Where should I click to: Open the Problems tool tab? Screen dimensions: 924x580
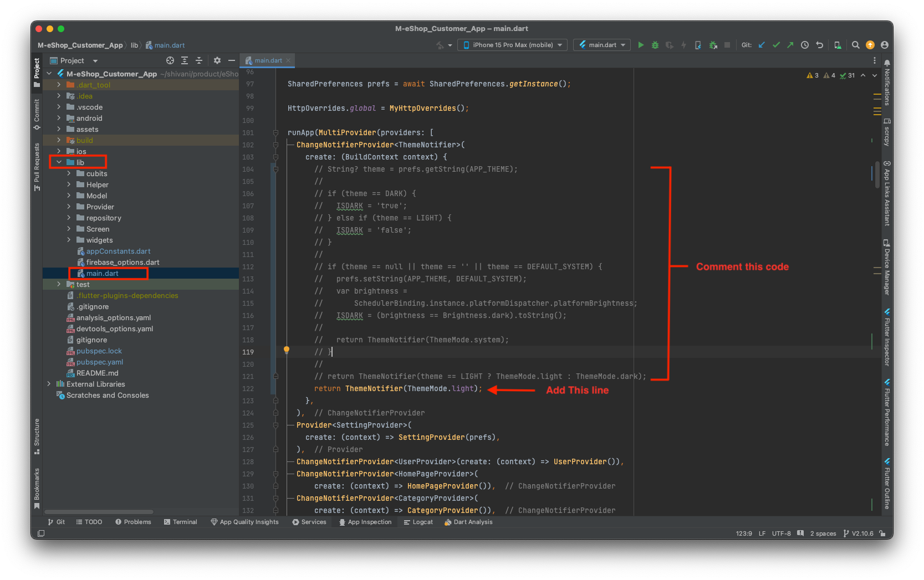coord(133,522)
